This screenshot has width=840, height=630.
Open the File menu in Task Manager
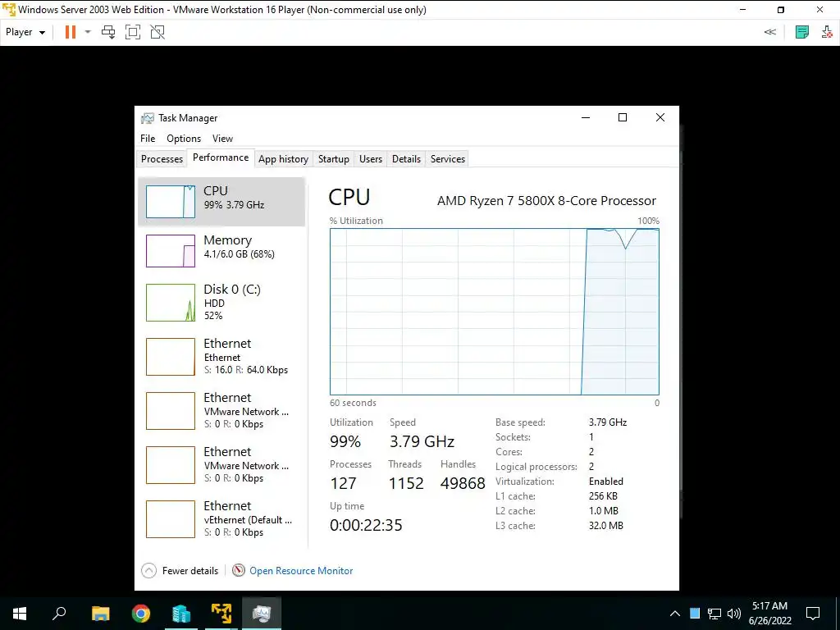(x=148, y=138)
